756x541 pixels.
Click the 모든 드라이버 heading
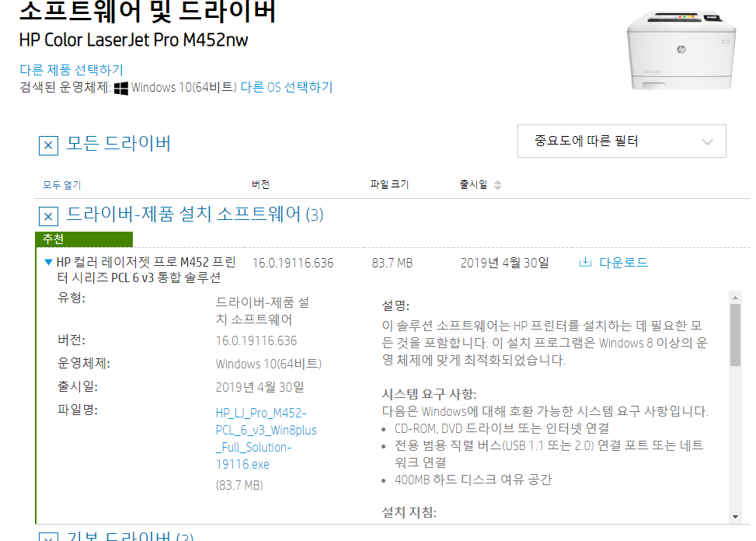[x=118, y=143]
